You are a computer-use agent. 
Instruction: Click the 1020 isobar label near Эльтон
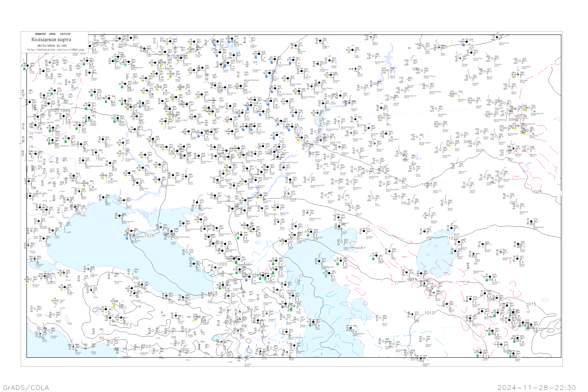tap(286, 198)
